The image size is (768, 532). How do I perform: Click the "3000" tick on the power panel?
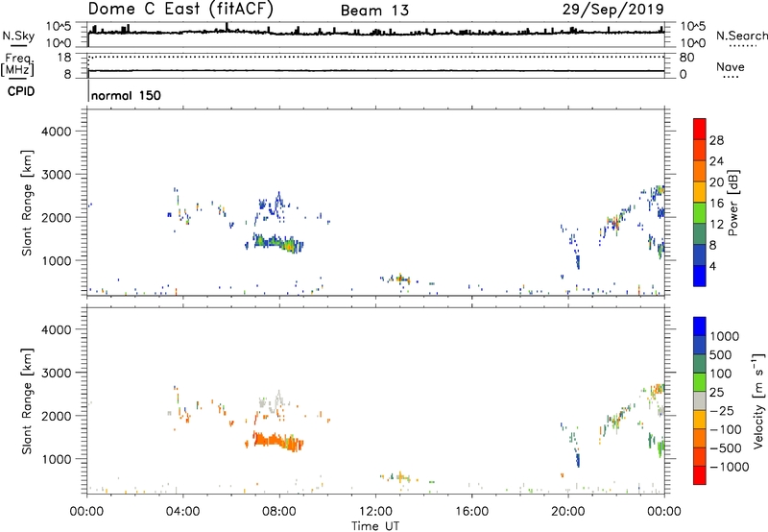pyautogui.click(x=57, y=175)
